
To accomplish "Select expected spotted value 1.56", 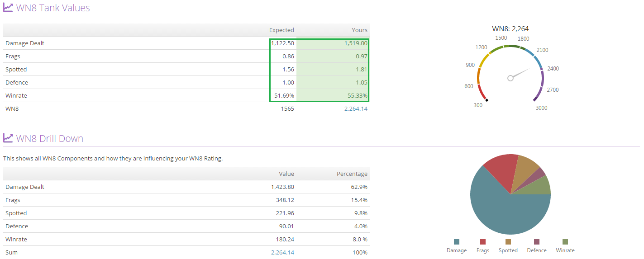I will click(x=288, y=69).
